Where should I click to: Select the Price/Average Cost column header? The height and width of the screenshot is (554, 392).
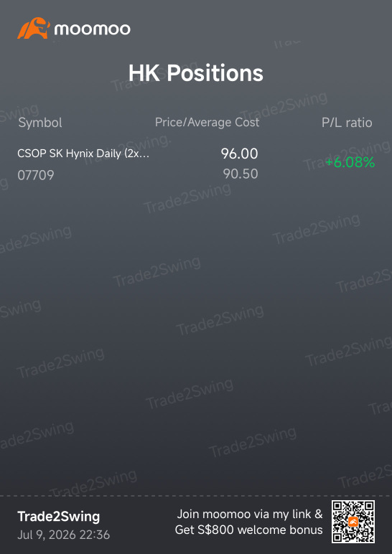point(207,123)
